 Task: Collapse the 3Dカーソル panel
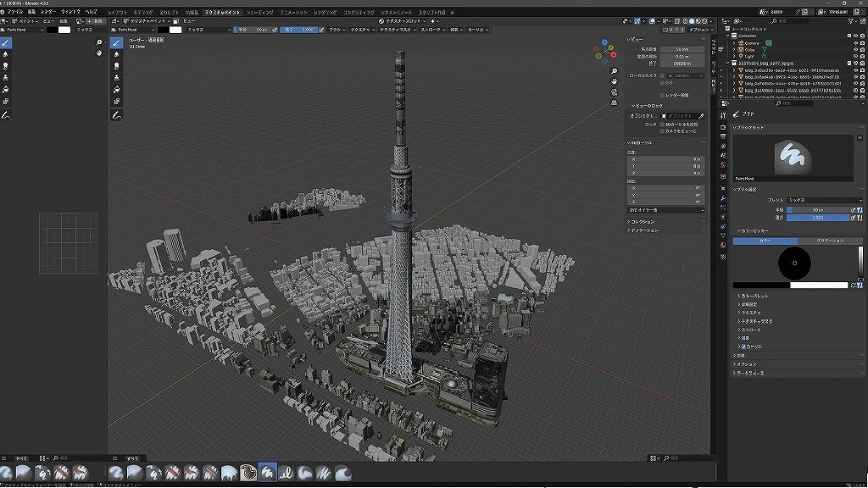pos(640,142)
